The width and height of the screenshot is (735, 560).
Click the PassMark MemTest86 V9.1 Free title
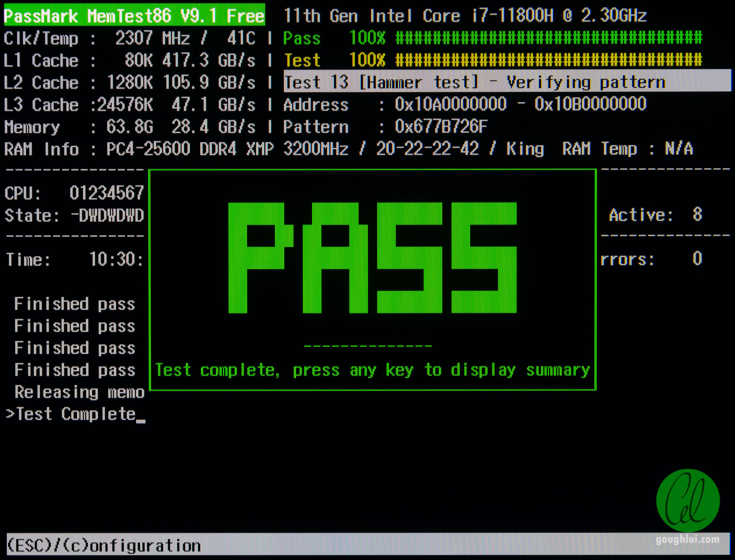[x=134, y=15]
